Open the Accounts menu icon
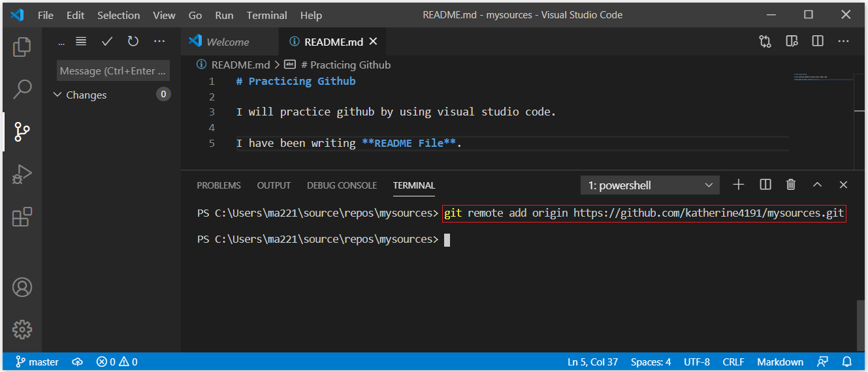The image size is (868, 372). coord(22,287)
